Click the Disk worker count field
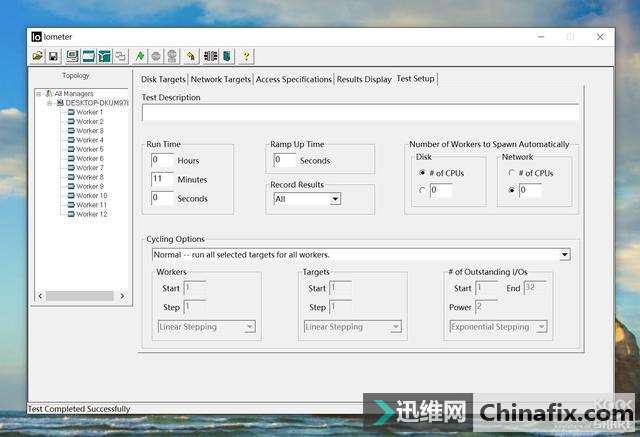 tap(441, 190)
